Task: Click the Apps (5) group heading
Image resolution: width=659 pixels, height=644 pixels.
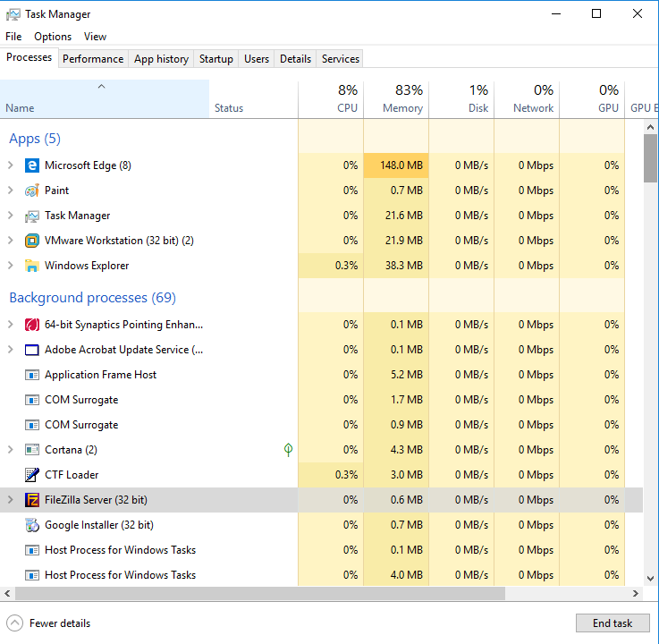Action: pyautogui.click(x=35, y=139)
